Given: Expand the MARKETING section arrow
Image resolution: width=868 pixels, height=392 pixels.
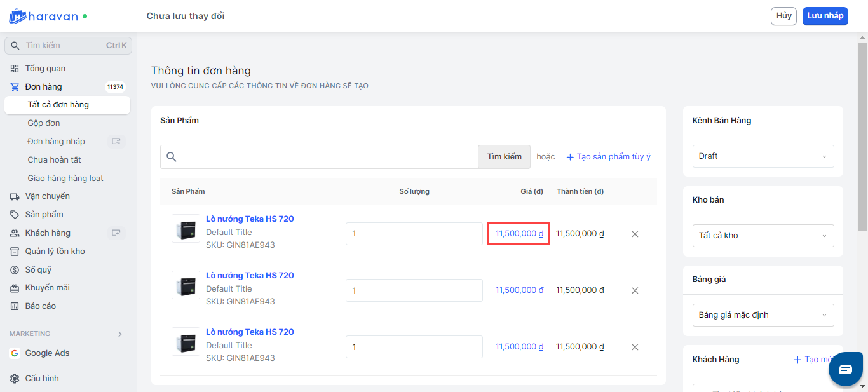Looking at the screenshot, I should 120,334.
